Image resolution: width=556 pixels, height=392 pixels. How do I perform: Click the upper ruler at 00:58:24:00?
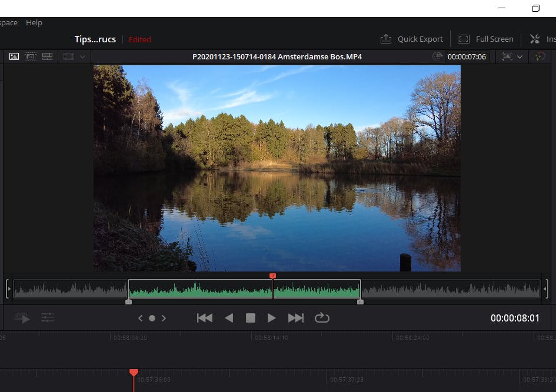point(412,338)
